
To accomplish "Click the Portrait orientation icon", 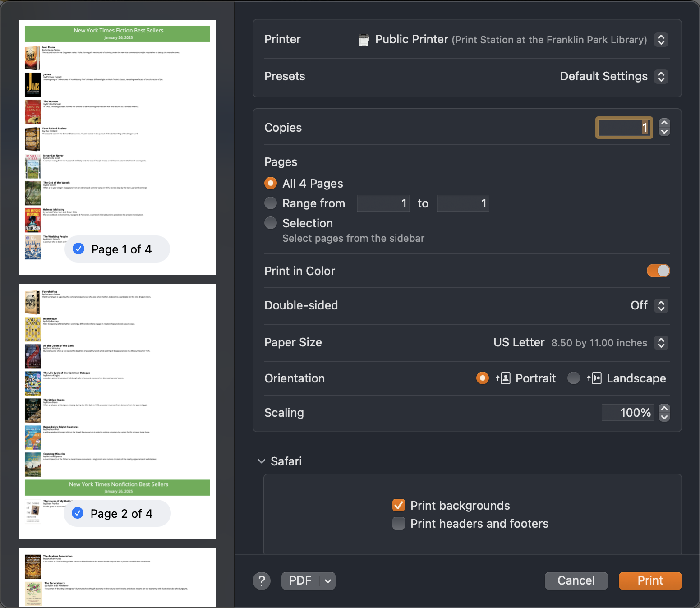I will coord(503,378).
